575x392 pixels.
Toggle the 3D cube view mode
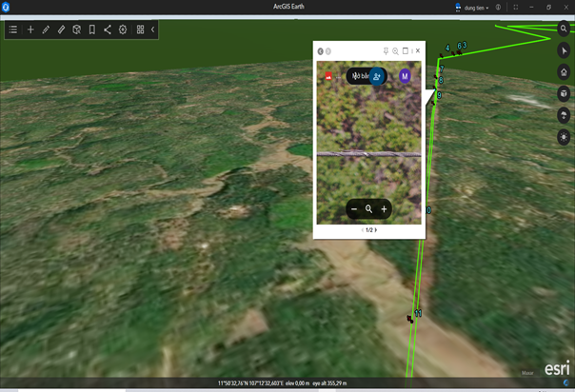pos(77,29)
